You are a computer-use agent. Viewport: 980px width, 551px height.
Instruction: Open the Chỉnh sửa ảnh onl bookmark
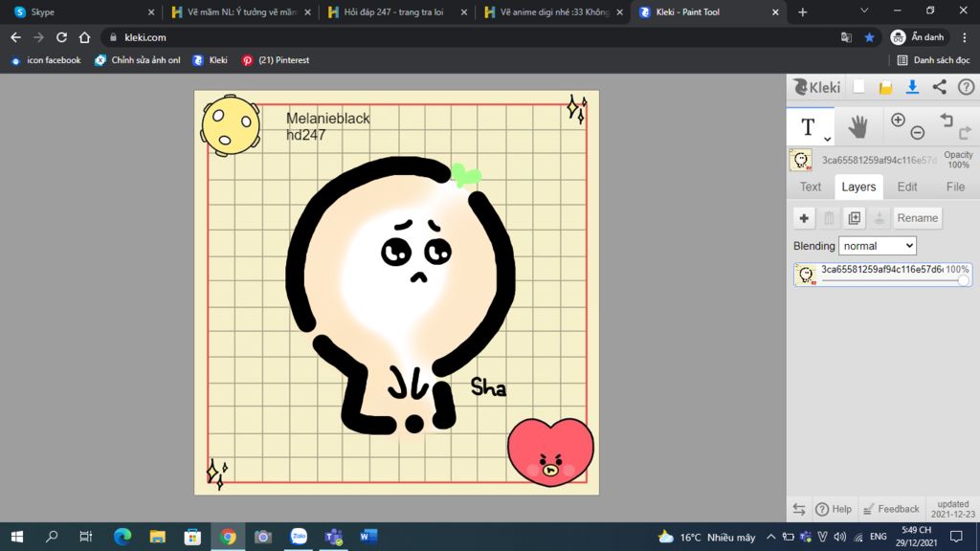point(138,60)
